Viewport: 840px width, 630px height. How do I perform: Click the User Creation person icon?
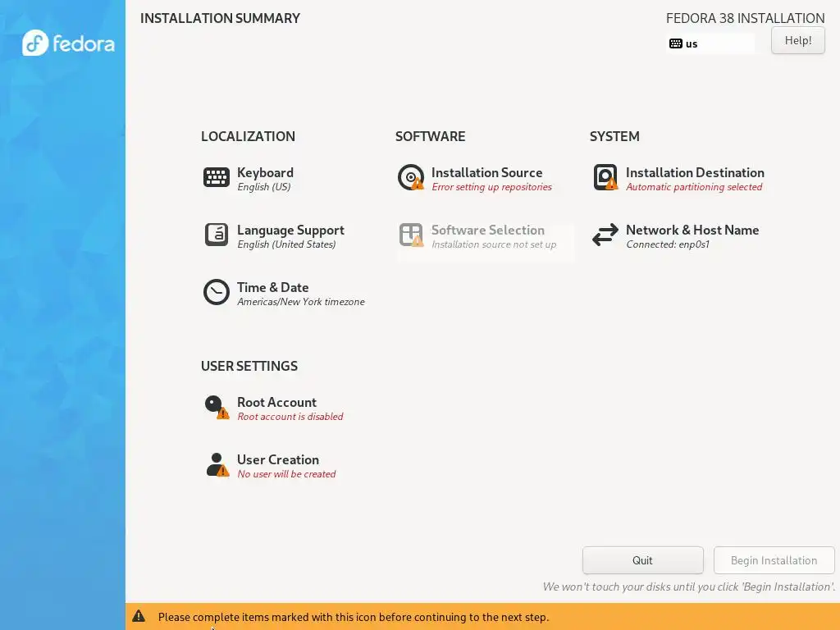tap(217, 464)
